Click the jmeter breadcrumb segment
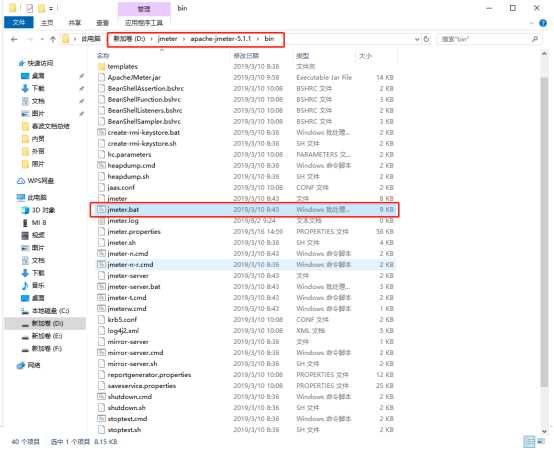The width and height of the screenshot is (554, 452). 167,39
